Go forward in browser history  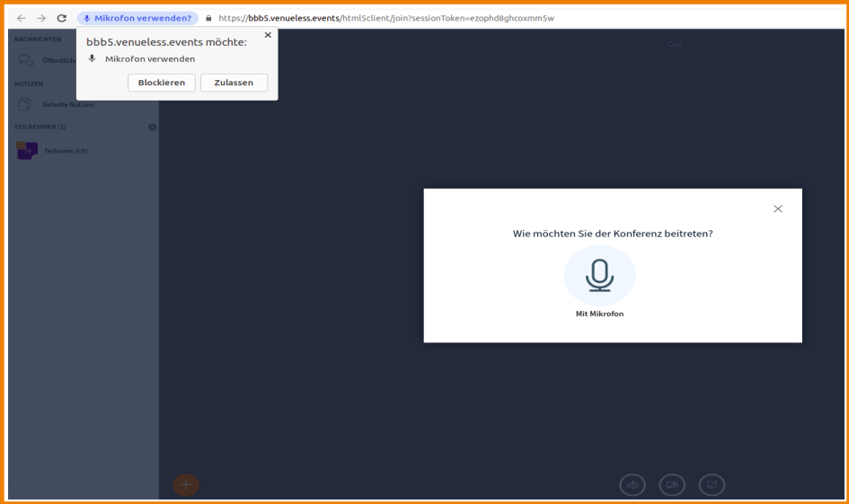tap(41, 18)
